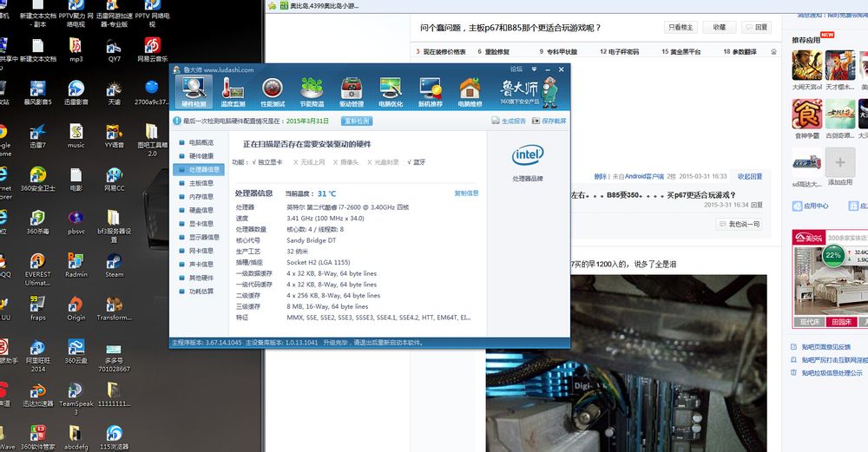Select 处理器信息 in the sidebar
Image resolution: width=868 pixels, height=452 pixels.
point(200,169)
